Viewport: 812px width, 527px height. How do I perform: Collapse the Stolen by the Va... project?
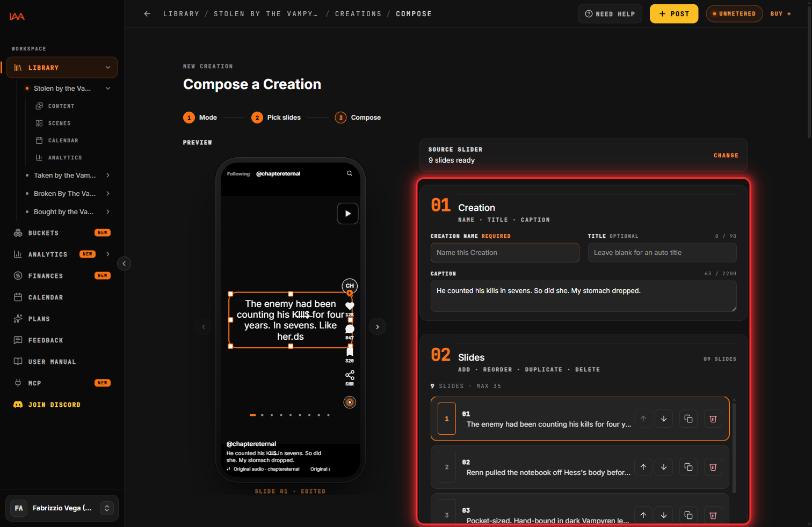click(108, 89)
